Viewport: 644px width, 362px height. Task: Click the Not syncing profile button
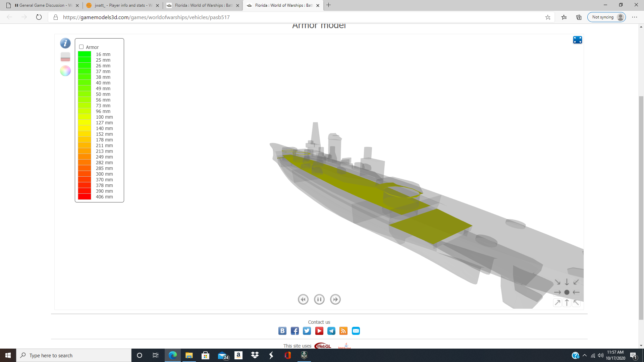606,17
